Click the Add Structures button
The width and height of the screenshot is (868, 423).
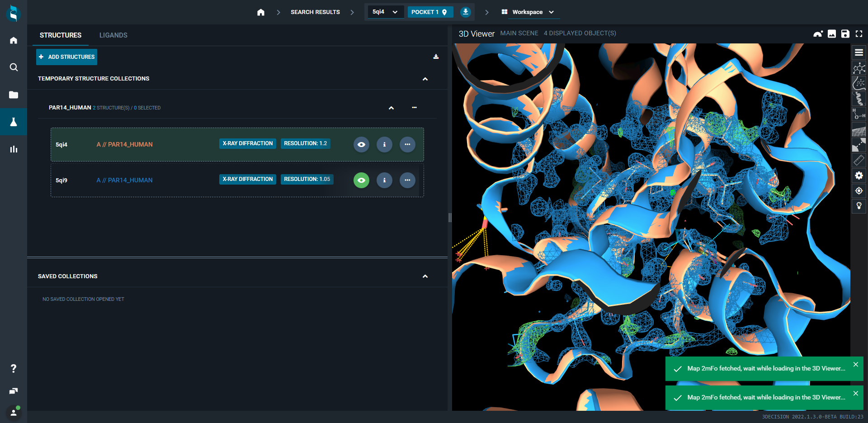point(66,57)
